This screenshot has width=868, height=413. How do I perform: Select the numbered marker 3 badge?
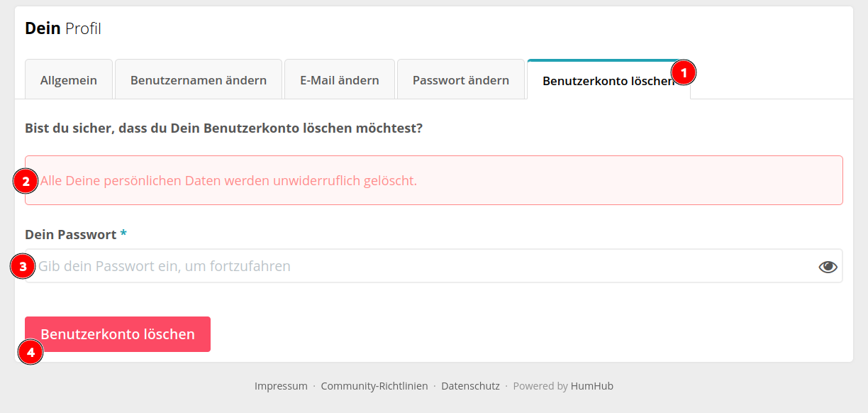point(23,267)
